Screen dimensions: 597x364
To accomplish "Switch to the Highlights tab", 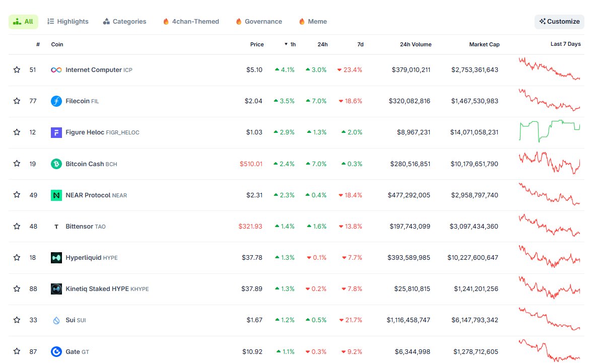I will tap(68, 22).
